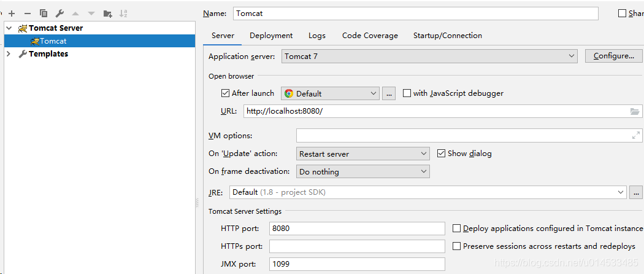Viewport: 644px width, 274px height.
Task: Click the HTTP port field 8080
Action: (357, 229)
